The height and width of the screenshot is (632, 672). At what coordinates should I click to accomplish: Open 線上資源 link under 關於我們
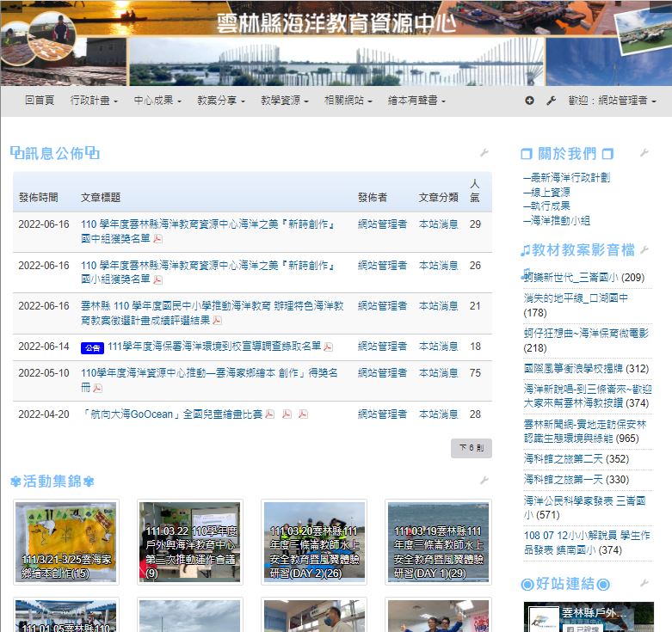click(x=547, y=193)
